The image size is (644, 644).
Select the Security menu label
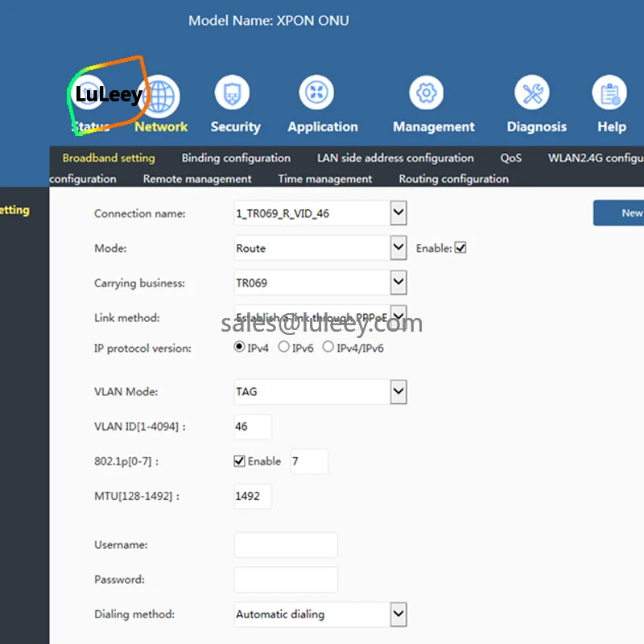(x=236, y=127)
